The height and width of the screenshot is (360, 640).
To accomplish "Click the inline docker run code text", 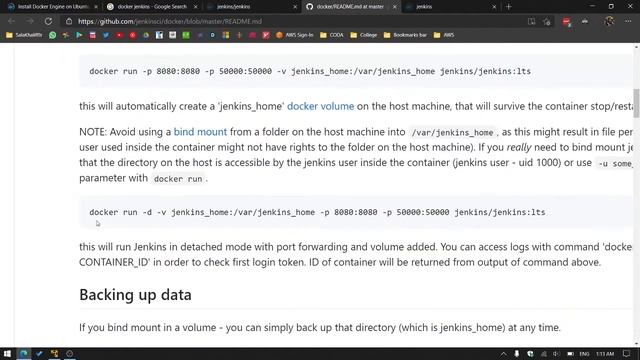I will click(178, 179).
